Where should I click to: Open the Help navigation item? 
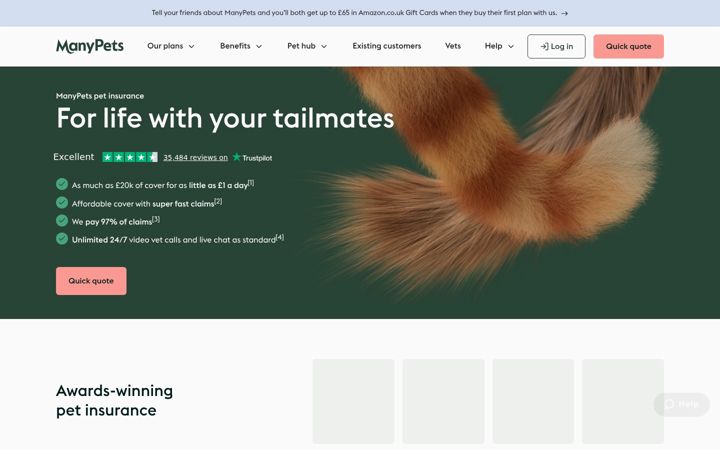pyautogui.click(x=499, y=46)
